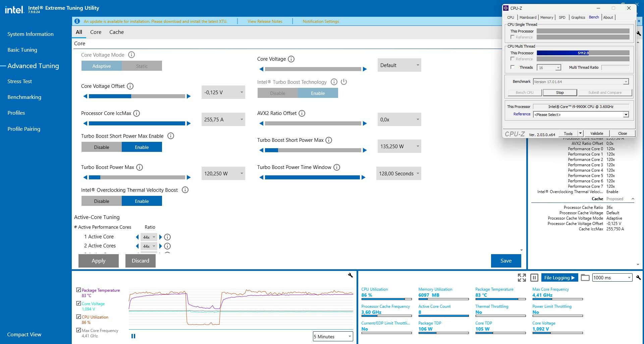
Task: Open Turbo Boost Power Max value dropdown
Action: click(223, 173)
